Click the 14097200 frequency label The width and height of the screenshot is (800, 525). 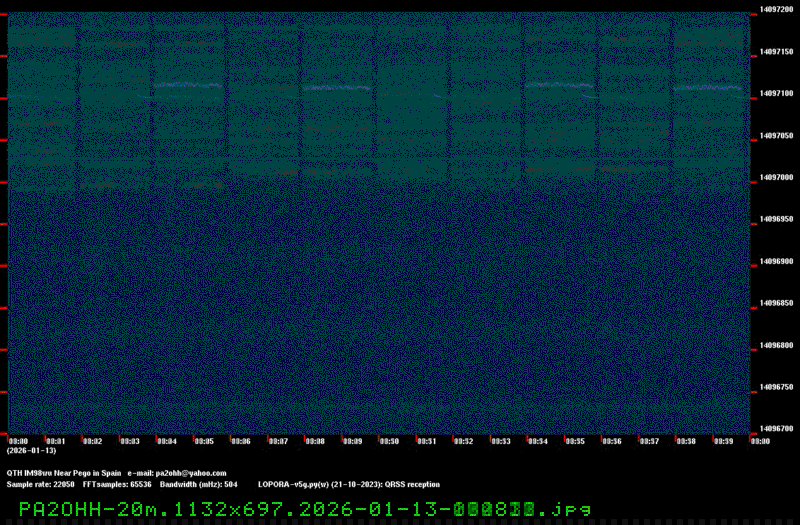[x=775, y=9]
